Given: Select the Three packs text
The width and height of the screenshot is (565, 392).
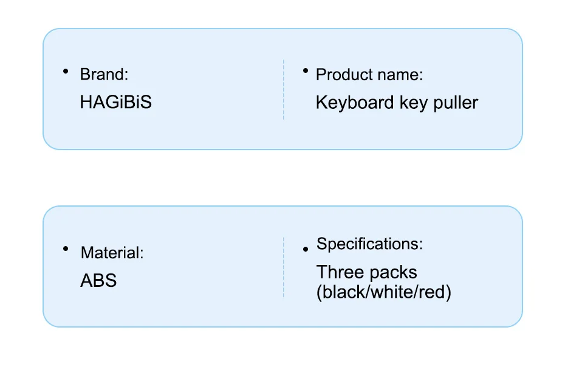Looking at the screenshot, I should (367, 272).
